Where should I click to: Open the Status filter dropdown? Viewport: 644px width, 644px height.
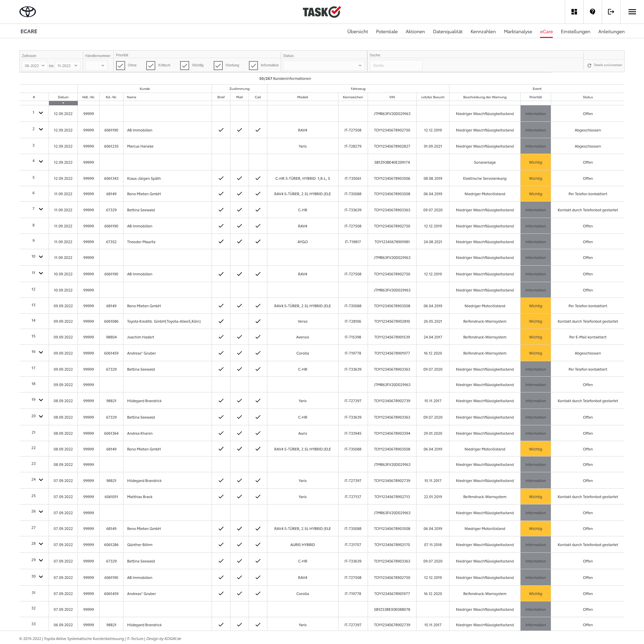[x=323, y=65]
